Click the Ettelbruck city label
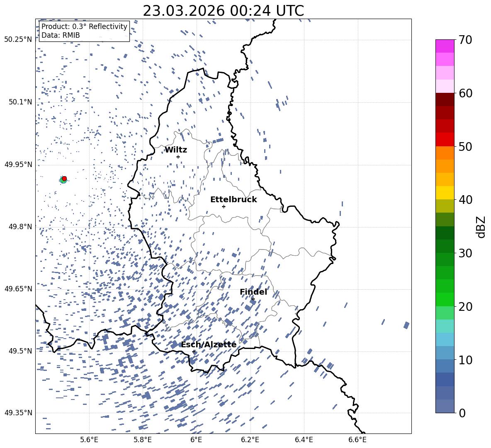 click(233, 200)
